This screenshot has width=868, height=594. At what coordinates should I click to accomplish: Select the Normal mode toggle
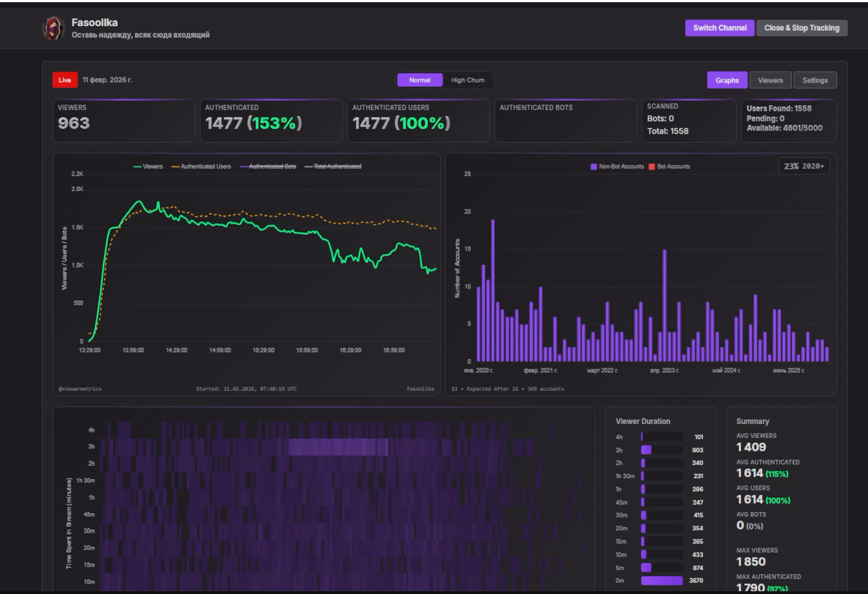[420, 80]
